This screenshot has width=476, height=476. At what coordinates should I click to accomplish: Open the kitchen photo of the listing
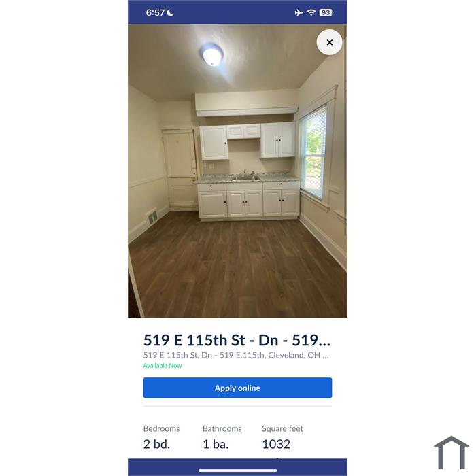(238, 171)
